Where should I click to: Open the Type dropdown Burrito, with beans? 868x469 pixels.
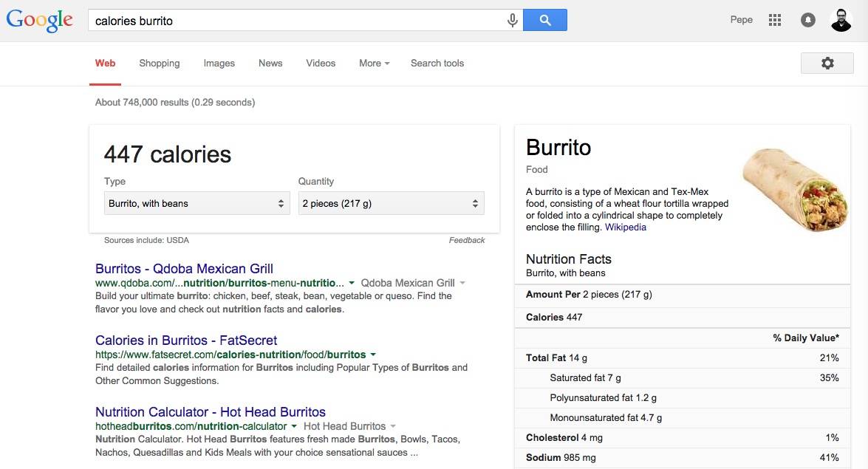[x=197, y=203]
